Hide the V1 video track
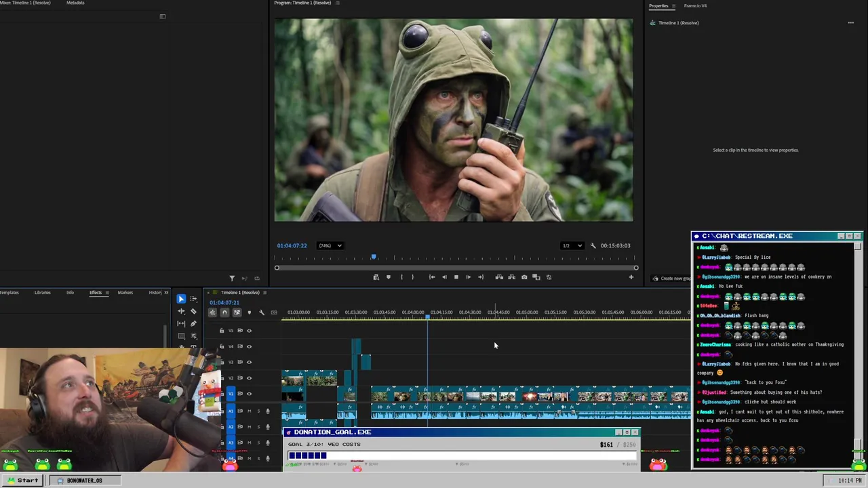The width and height of the screenshot is (868, 488). (x=249, y=394)
